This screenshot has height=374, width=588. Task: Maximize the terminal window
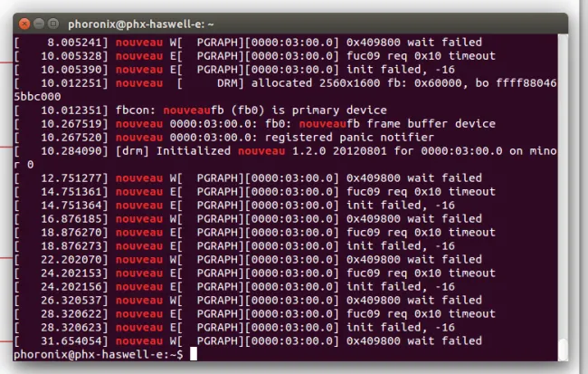click(53, 24)
